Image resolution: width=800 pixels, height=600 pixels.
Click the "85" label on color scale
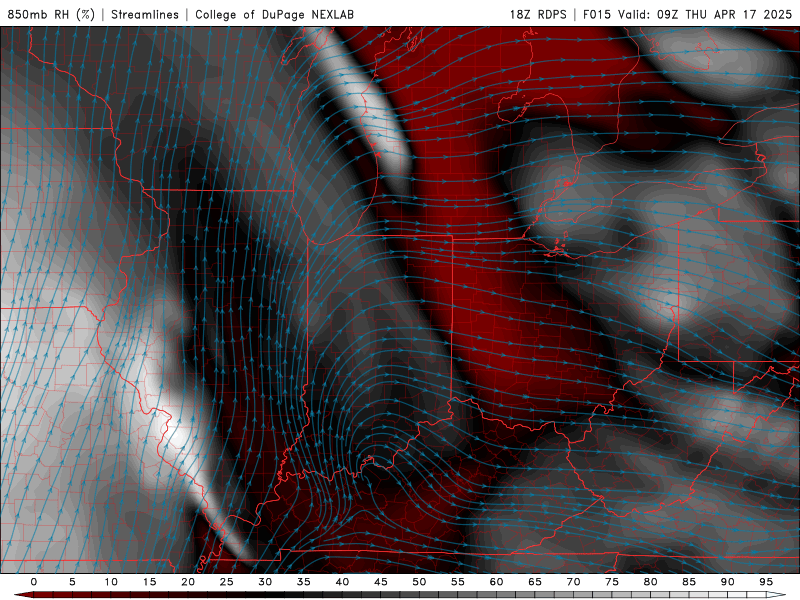pyautogui.click(x=689, y=582)
